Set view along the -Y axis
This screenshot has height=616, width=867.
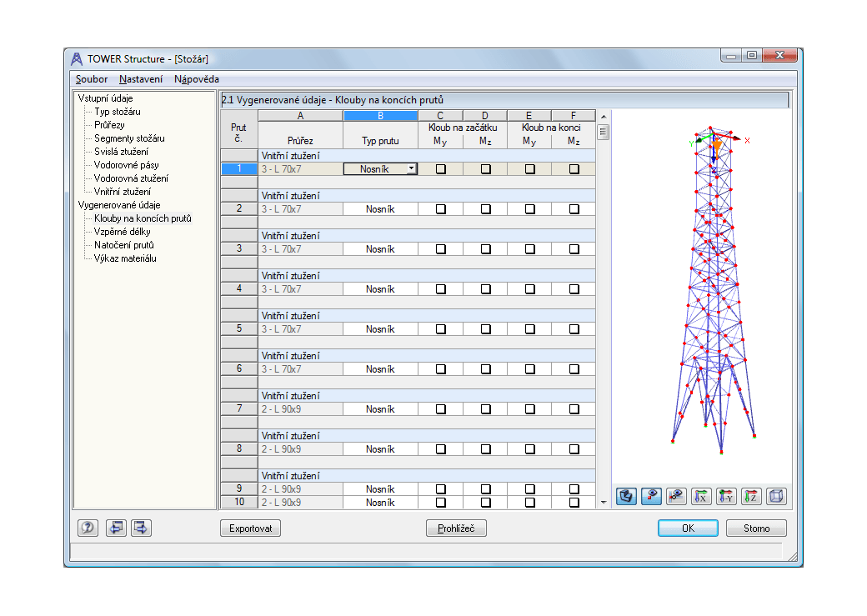coord(726,496)
